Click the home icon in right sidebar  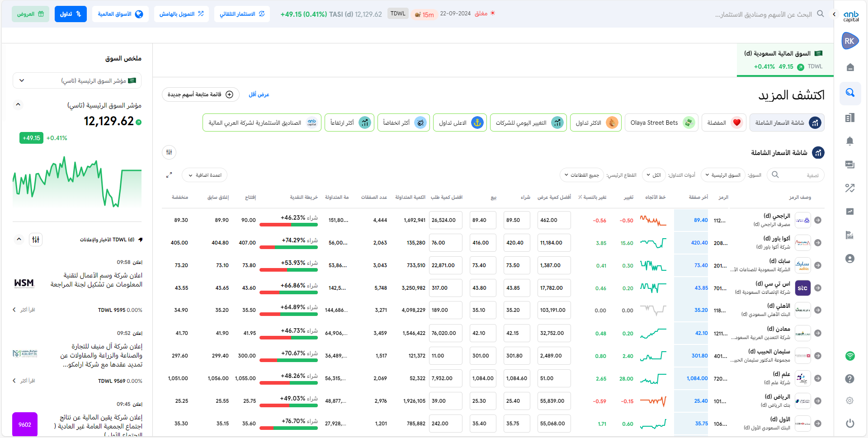pos(850,67)
